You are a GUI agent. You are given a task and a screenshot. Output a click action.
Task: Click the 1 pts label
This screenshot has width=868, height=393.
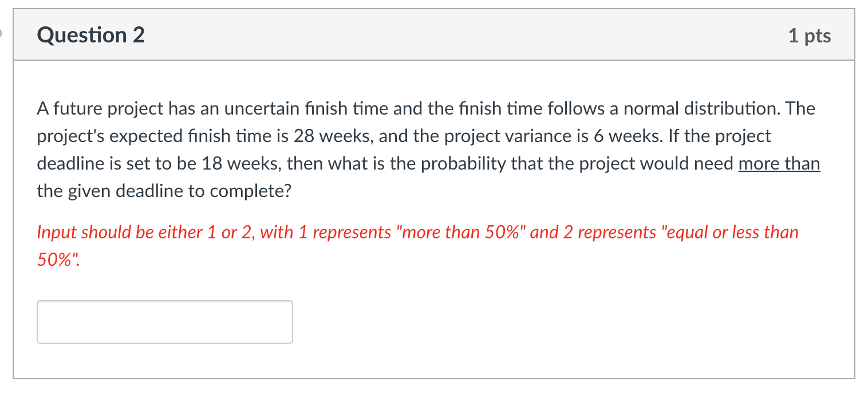811,35
